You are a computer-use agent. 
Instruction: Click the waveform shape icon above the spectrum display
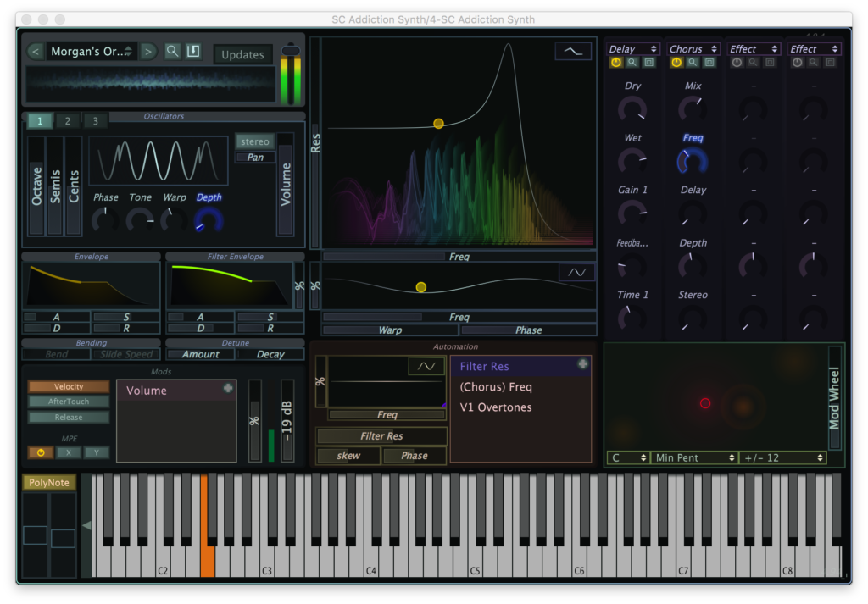point(573,50)
